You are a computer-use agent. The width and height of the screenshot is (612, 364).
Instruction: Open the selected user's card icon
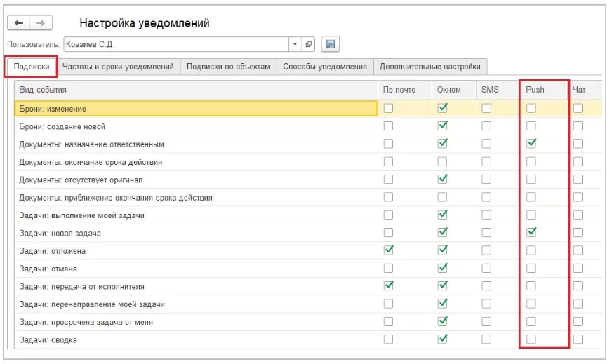tap(309, 44)
